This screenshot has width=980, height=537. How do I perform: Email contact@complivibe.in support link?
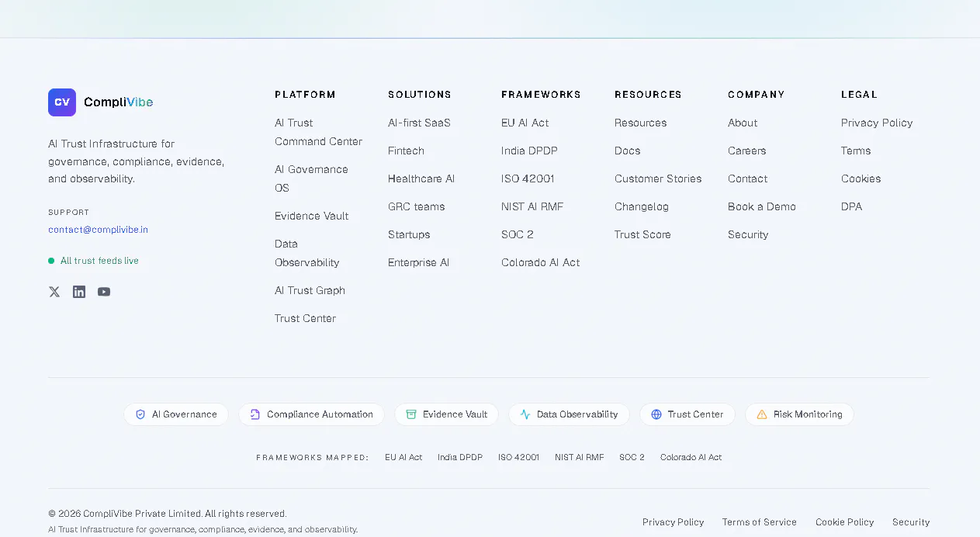(x=98, y=230)
